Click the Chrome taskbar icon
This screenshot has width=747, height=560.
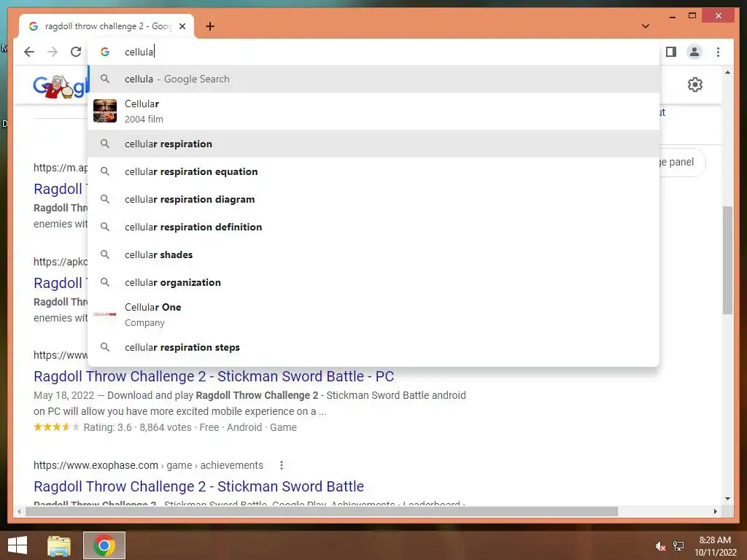point(104,545)
